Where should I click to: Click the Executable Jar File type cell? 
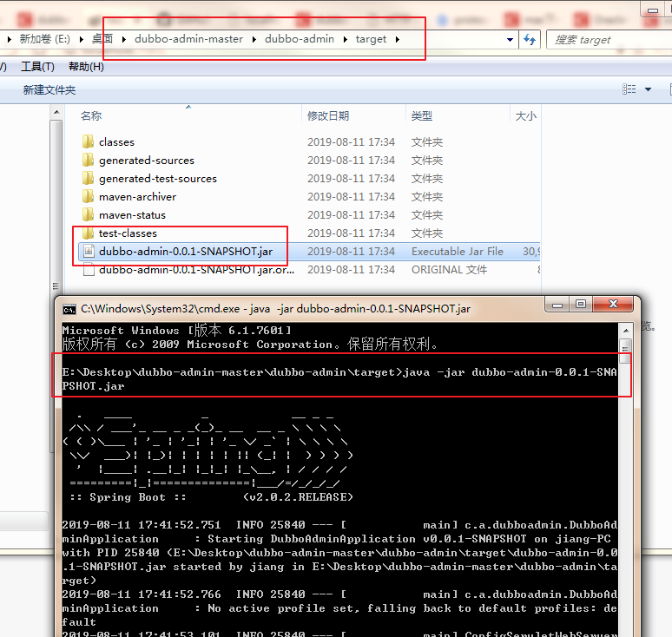[458, 252]
